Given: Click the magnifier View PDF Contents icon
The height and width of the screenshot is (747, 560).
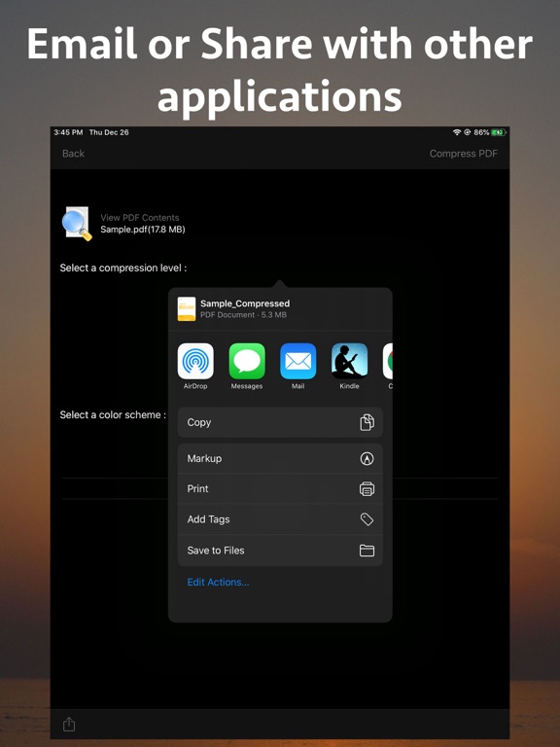Looking at the screenshot, I should pyautogui.click(x=76, y=223).
